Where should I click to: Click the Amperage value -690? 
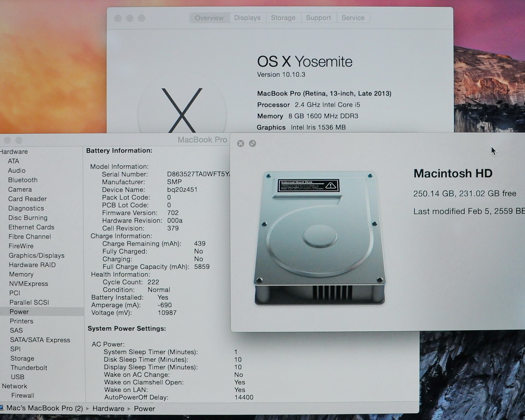coord(164,305)
